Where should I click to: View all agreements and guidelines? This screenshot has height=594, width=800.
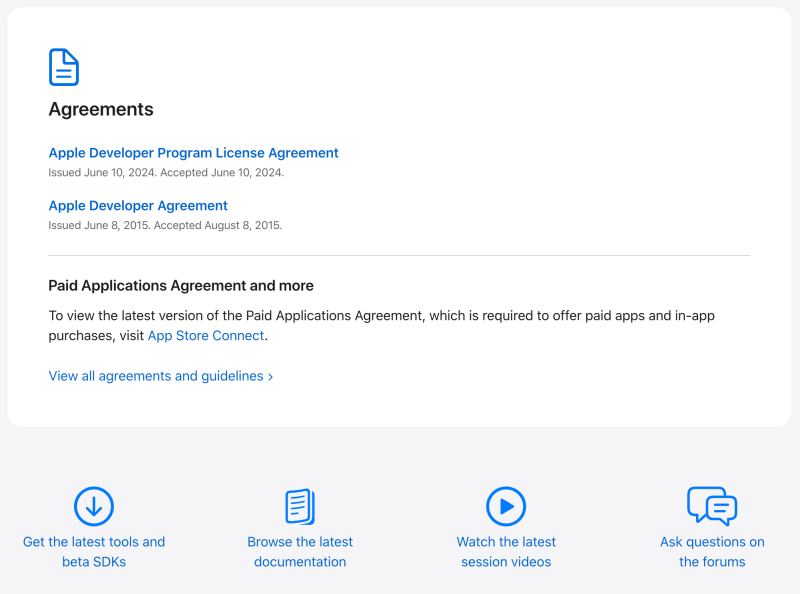pos(161,376)
